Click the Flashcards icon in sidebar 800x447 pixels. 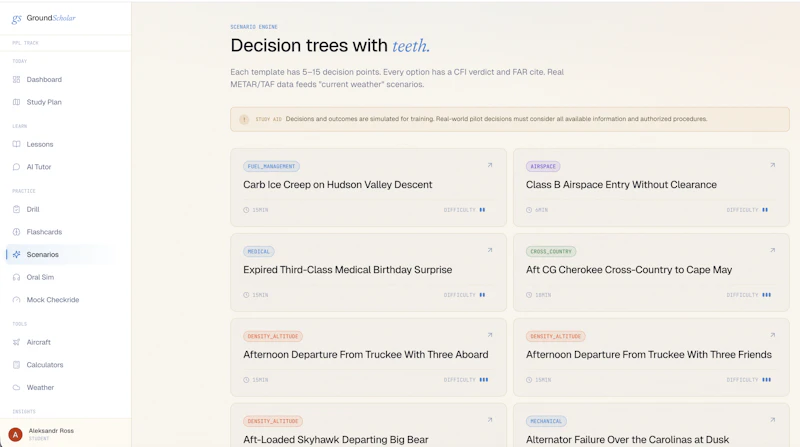(x=16, y=232)
